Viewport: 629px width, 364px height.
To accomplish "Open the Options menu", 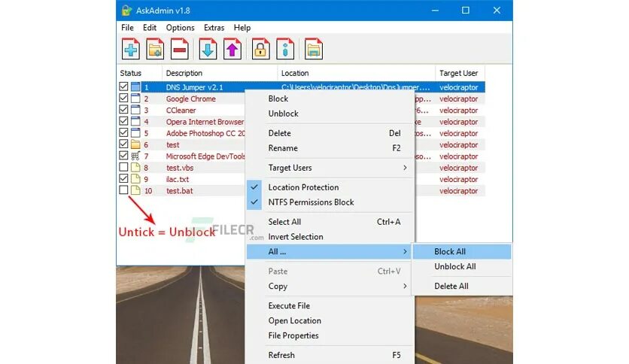I will tap(180, 28).
